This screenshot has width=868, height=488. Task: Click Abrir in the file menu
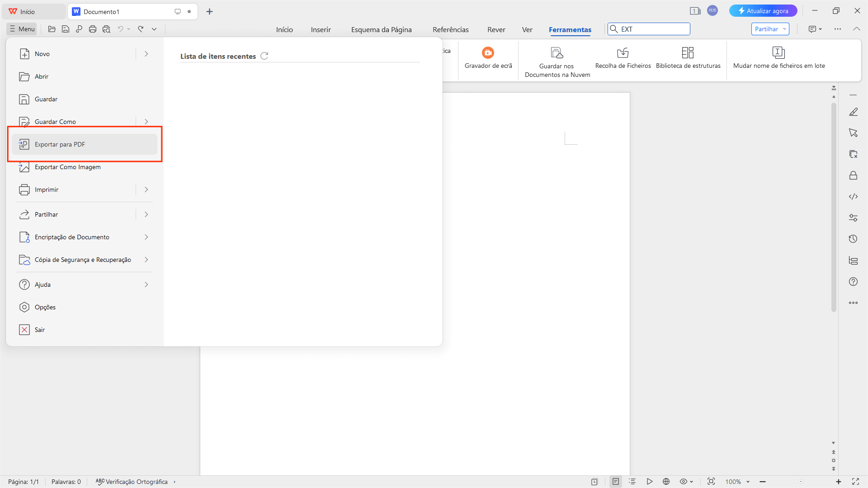[85, 76]
